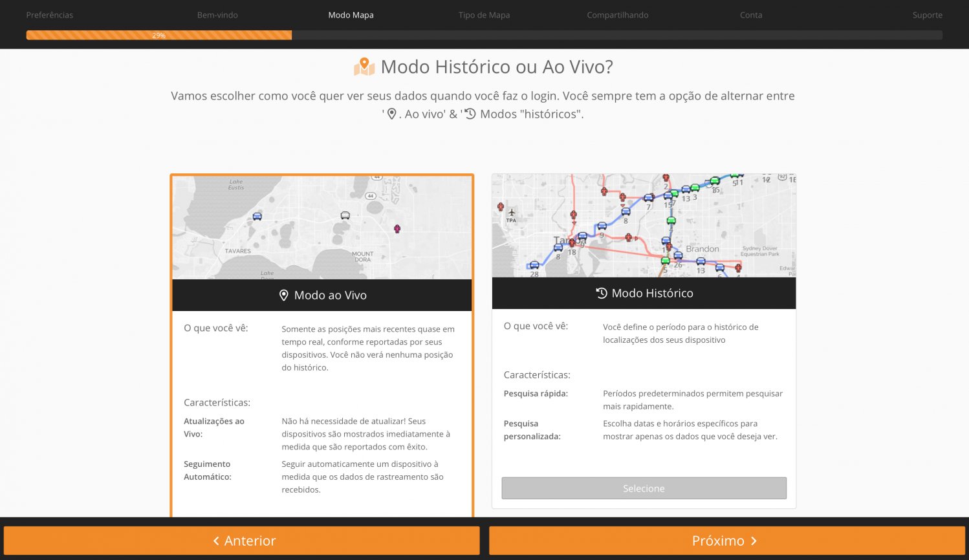Select the Modo ao Vivo map thumbnail
This screenshot has height=560, width=969.
(322, 228)
